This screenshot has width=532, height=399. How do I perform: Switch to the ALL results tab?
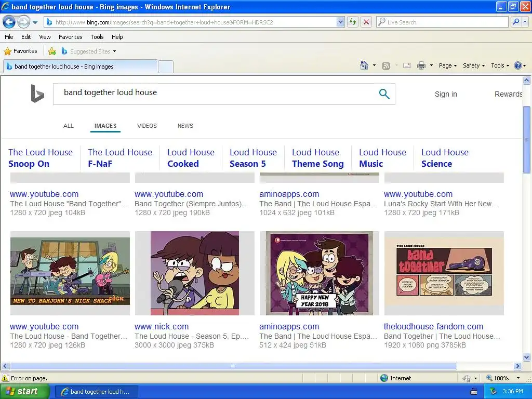click(x=68, y=126)
